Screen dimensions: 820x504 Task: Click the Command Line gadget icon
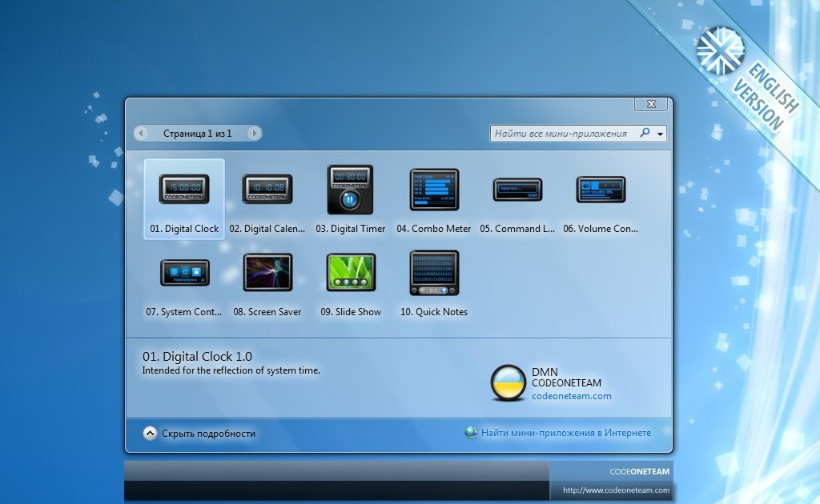click(517, 190)
